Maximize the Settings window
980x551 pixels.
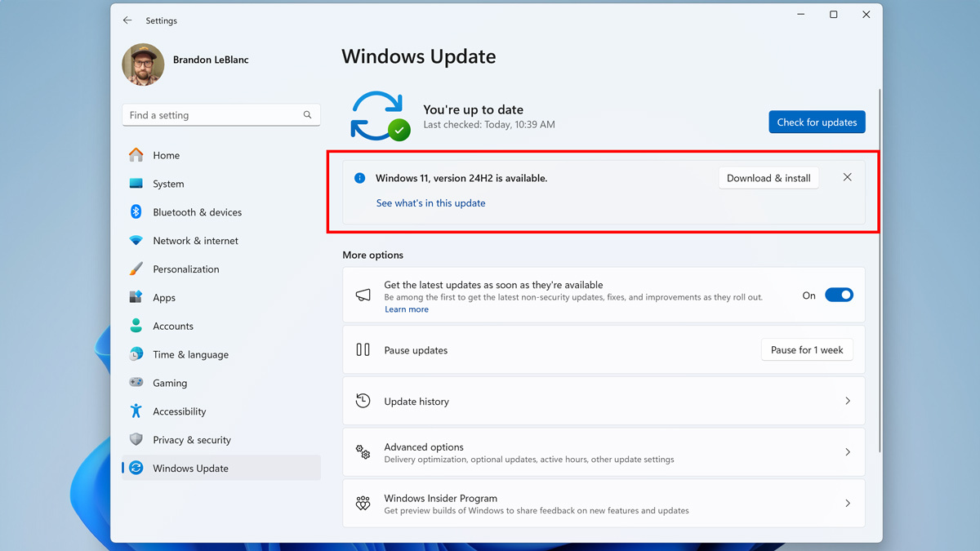[833, 15]
